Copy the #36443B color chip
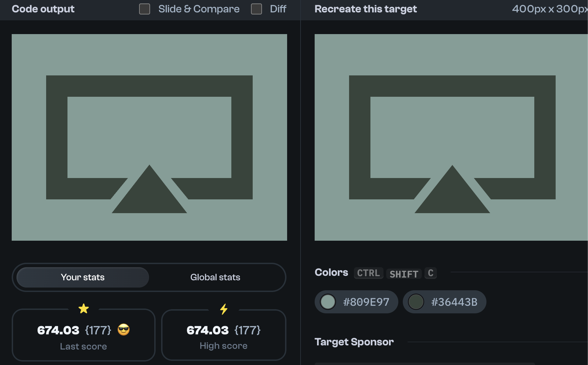This screenshot has height=365, width=588. (444, 302)
